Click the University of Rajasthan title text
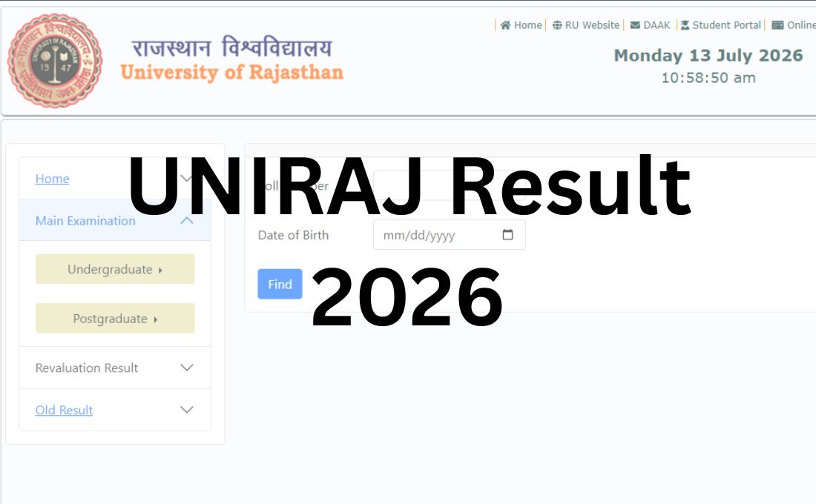This screenshot has height=504, width=816. coord(232,73)
